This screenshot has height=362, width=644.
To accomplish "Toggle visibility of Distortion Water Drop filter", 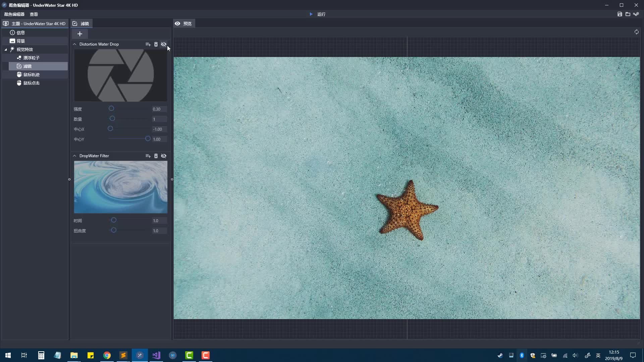I will 164,44.
